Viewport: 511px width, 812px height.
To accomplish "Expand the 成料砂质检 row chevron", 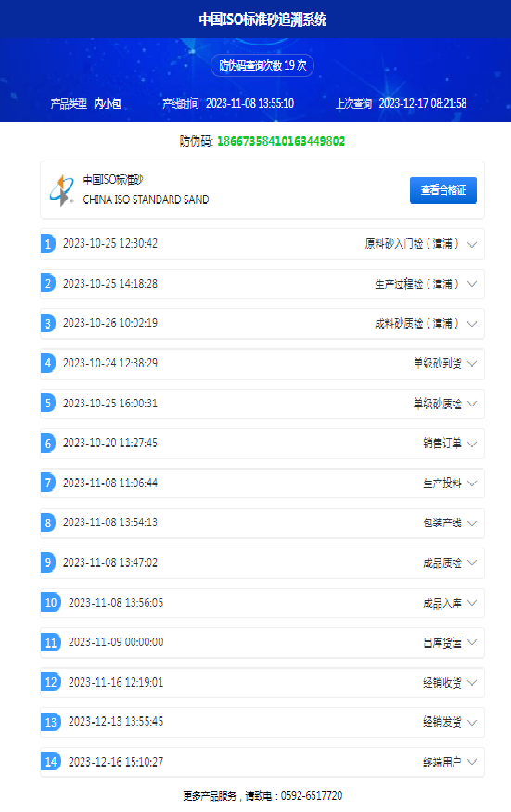I will click(472, 324).
